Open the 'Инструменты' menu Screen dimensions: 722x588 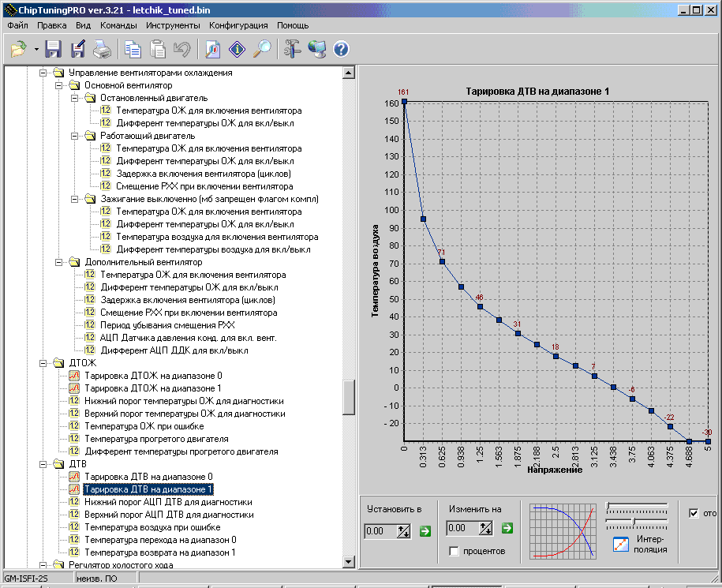(173, 25)
